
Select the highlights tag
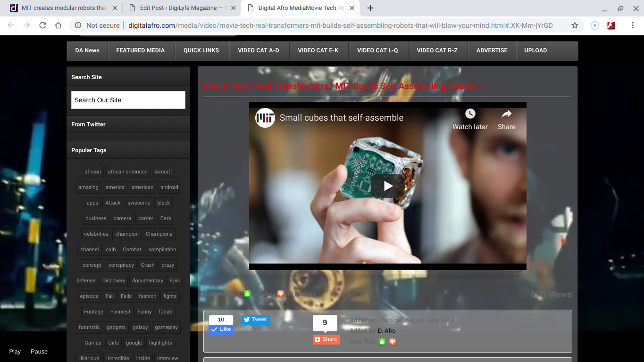tap(160, 343)
